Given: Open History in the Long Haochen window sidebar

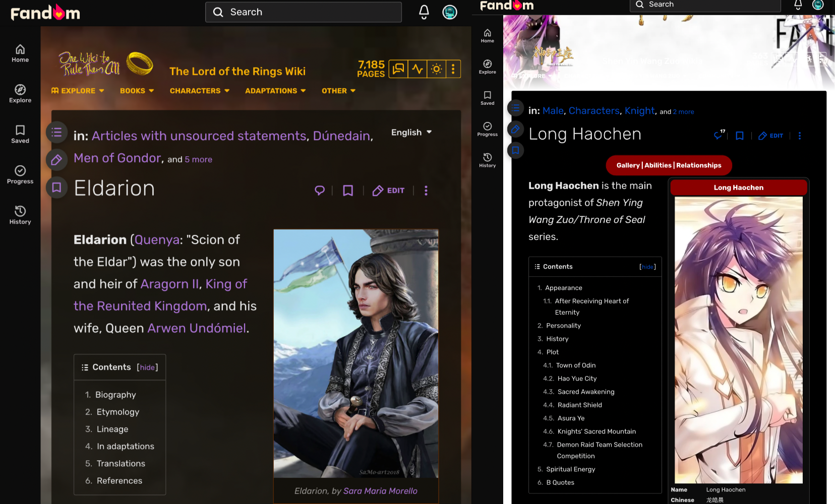Looking at the screenshot, I should (488, 161).
